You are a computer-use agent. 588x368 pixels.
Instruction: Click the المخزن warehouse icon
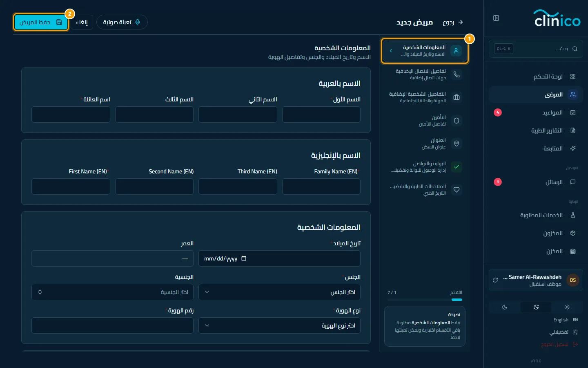pos(573,251)
